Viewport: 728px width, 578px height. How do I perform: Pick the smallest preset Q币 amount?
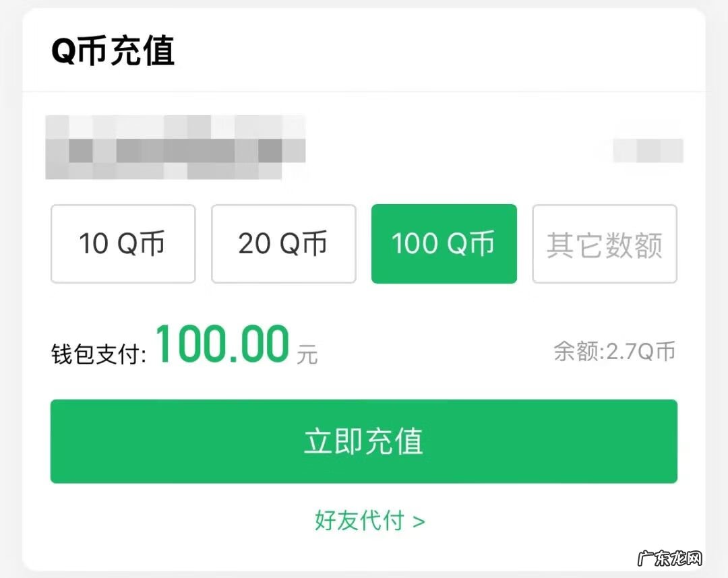(123, 244)
